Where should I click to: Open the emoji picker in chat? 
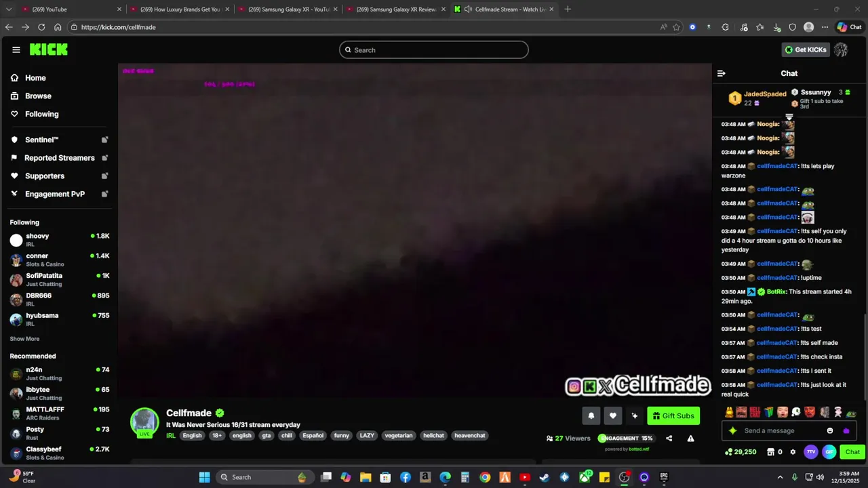(x=830, y=431)
